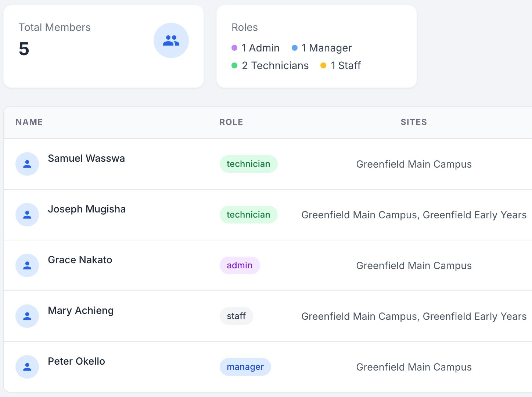Click the yellow Staff role dot
This screenshot has height=397, width=532.
point(323,65)
